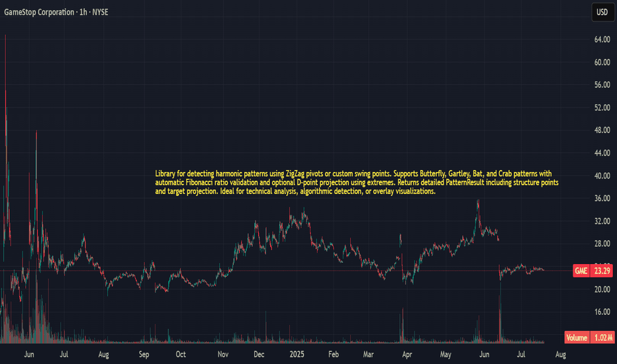Click the 32.00 price axis label

point(602,221)
